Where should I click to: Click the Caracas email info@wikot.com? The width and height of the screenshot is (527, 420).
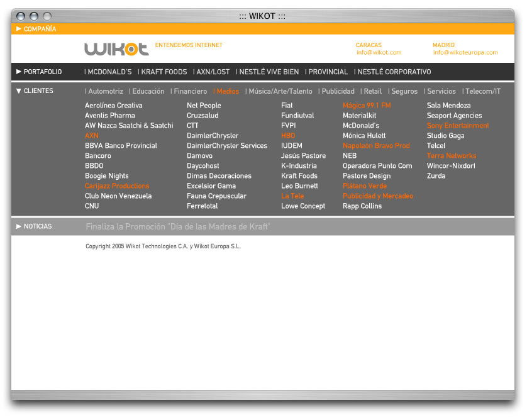point(379,52)
